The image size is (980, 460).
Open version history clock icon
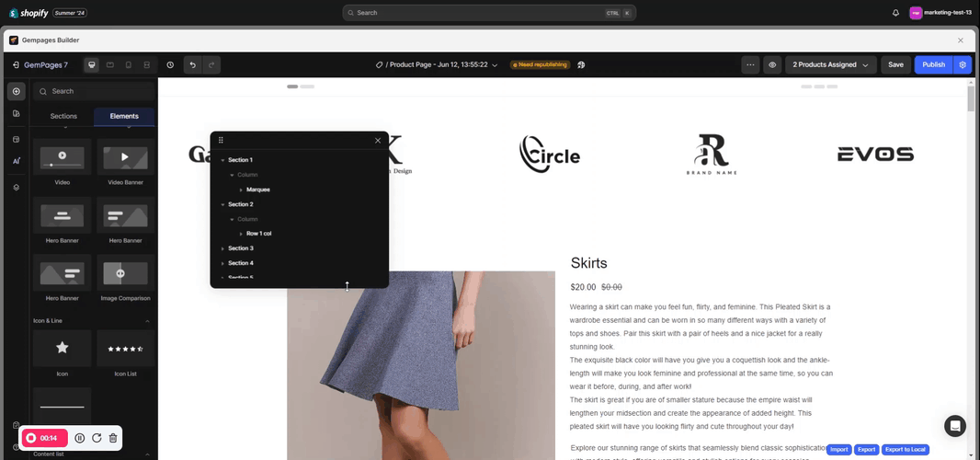tap(170, 65)
